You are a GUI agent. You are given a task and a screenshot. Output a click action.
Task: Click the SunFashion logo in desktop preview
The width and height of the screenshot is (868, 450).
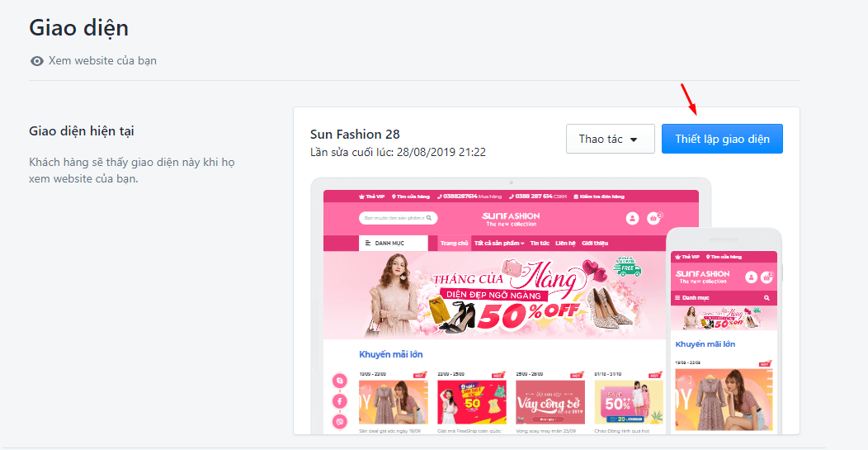click(511, 219)
